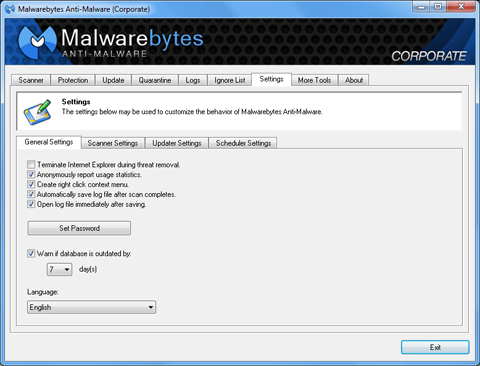Toggle Automatically save log file option
This screenshot has height=366, width=480.
pyautogui.click(x=31, y=194)
